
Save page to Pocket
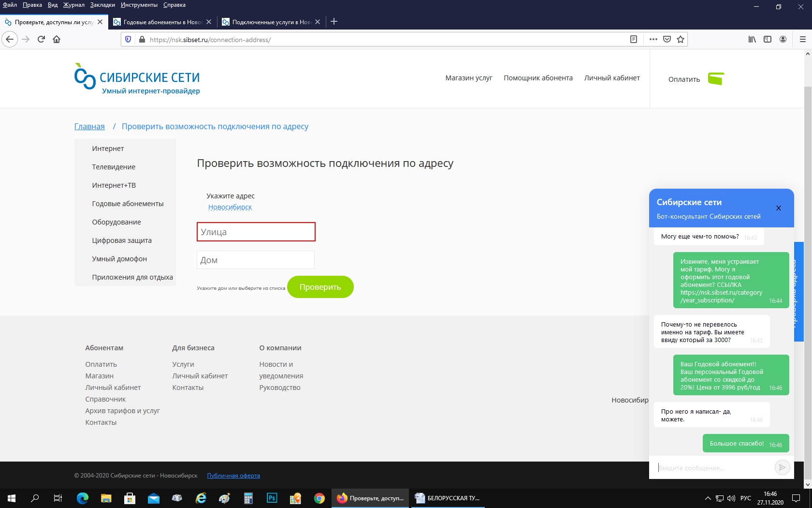coord(667,39)
